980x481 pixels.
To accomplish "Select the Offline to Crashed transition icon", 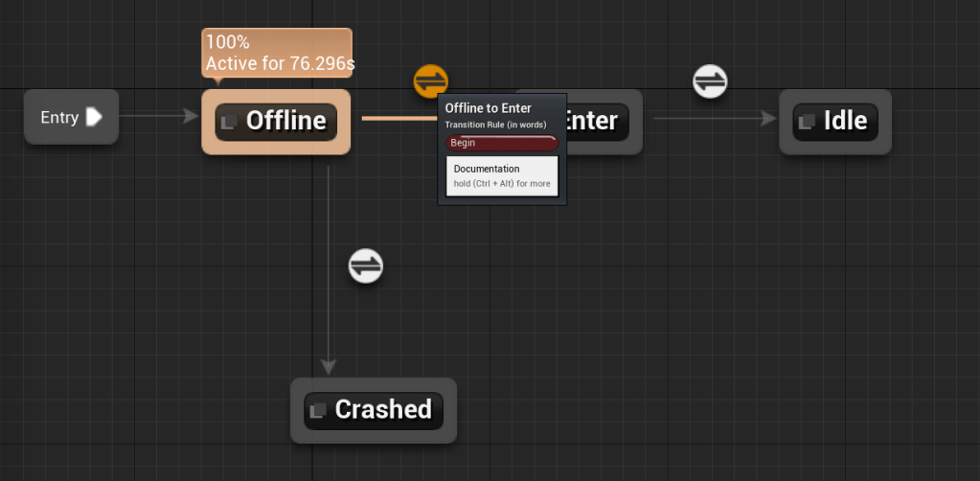I will click(366, 265).
